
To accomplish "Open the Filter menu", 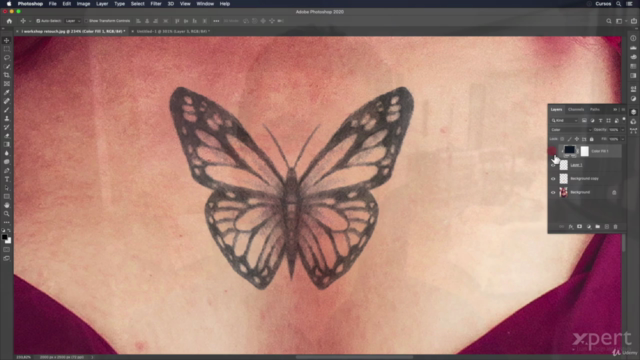I will tap(156, 4).
